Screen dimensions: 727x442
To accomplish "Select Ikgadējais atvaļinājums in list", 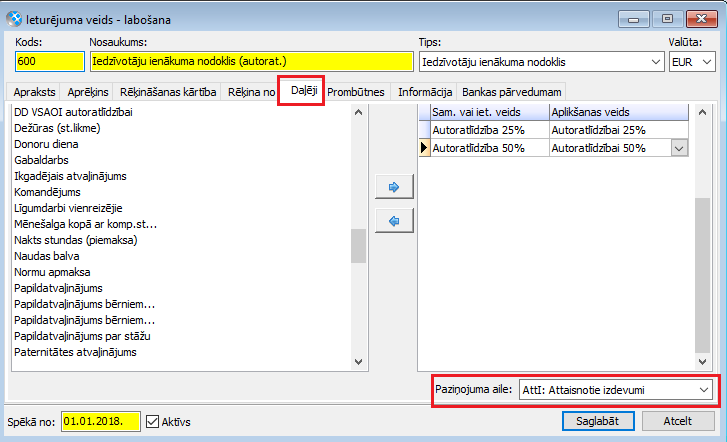I will click(x=70, y=176).
